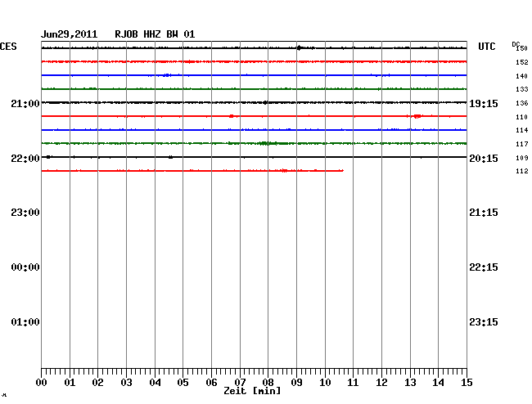532x404 pixels.
Task: Click the 20:15 UTC time label
Action: [x=484, y=159]
